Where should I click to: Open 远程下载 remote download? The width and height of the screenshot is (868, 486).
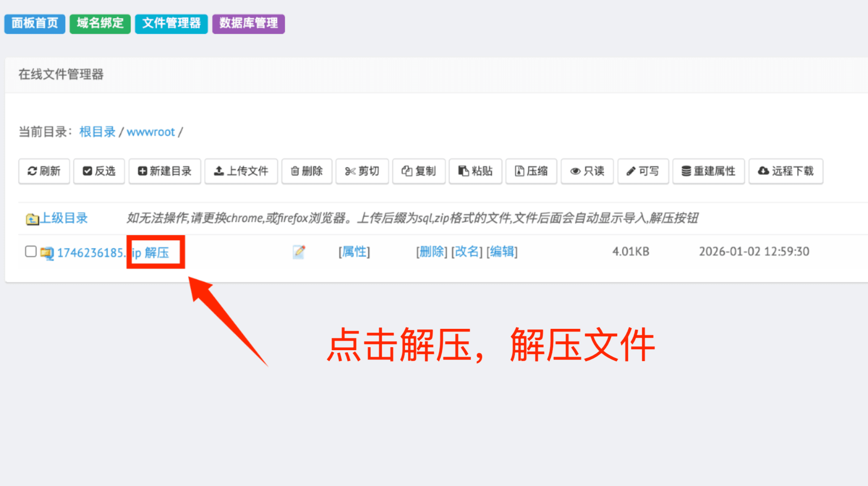point(786,171)
